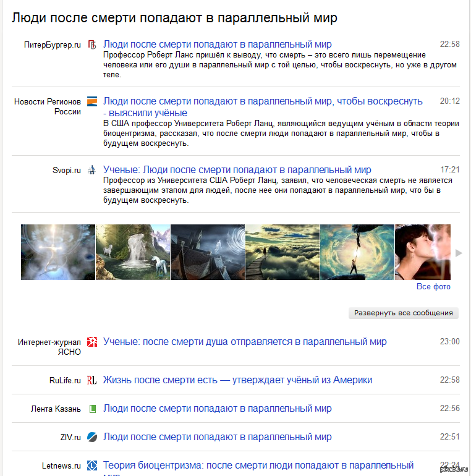Open 'Ученые: после смерти душа отправляется' link
471x476 pixels.
[x=245, y=342]
